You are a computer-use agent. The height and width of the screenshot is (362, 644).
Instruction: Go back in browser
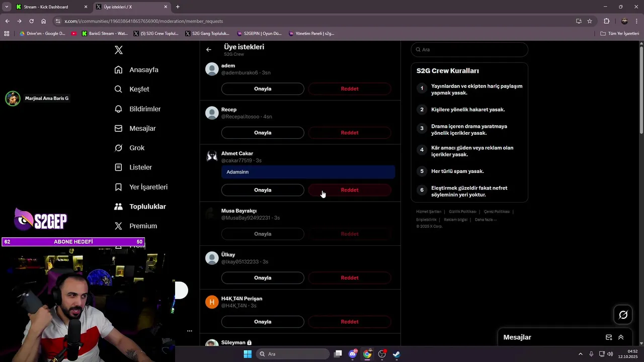(7, 21)
